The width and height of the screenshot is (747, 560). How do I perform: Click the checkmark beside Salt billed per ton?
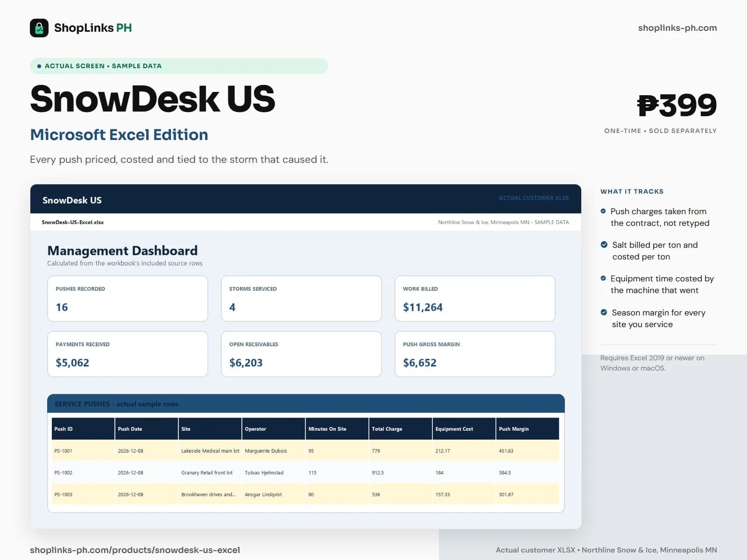pyautogui.click(x=604, y=245)
